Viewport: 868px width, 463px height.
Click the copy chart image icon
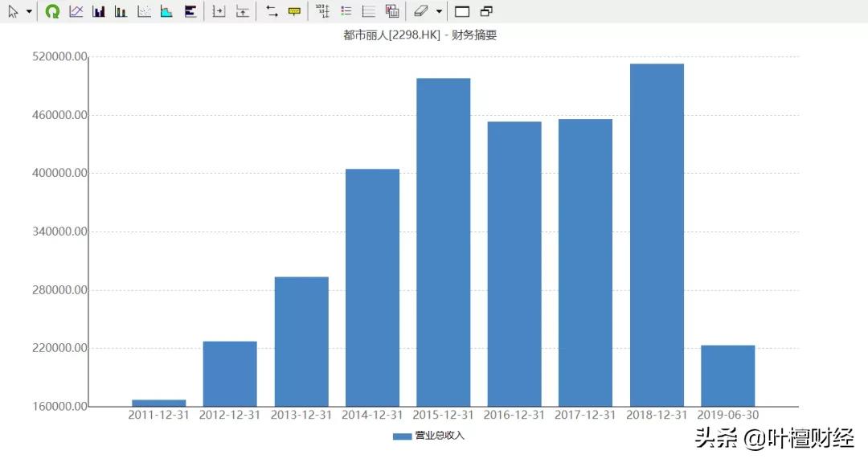pos(392,11)
